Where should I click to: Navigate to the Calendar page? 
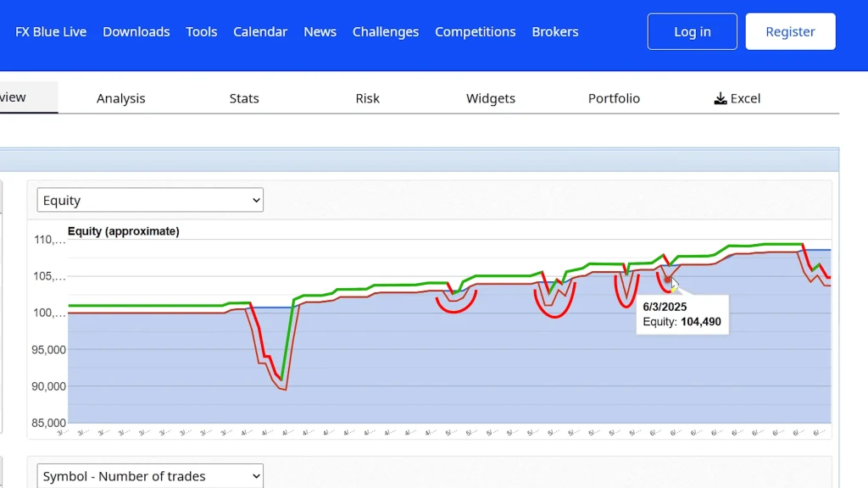260,31
